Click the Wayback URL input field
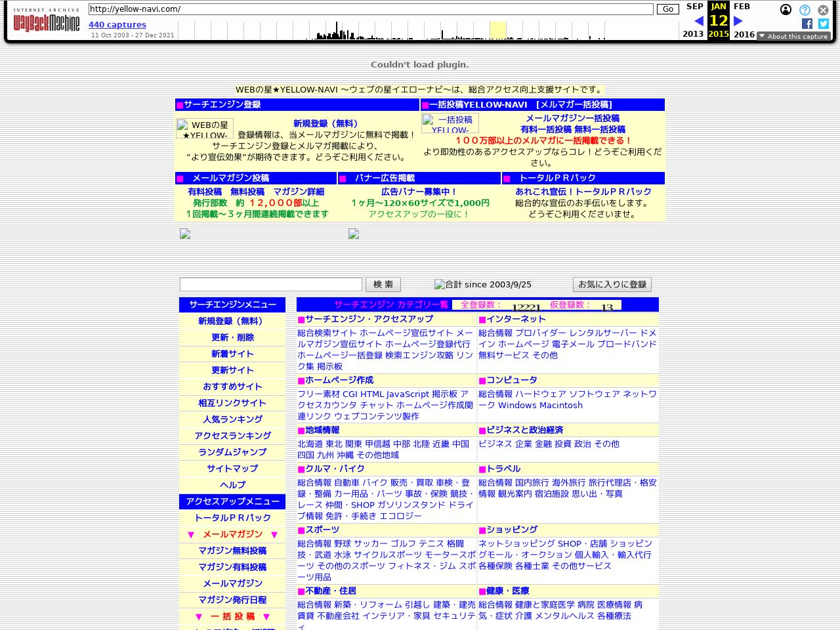 [x=371, y=9]
